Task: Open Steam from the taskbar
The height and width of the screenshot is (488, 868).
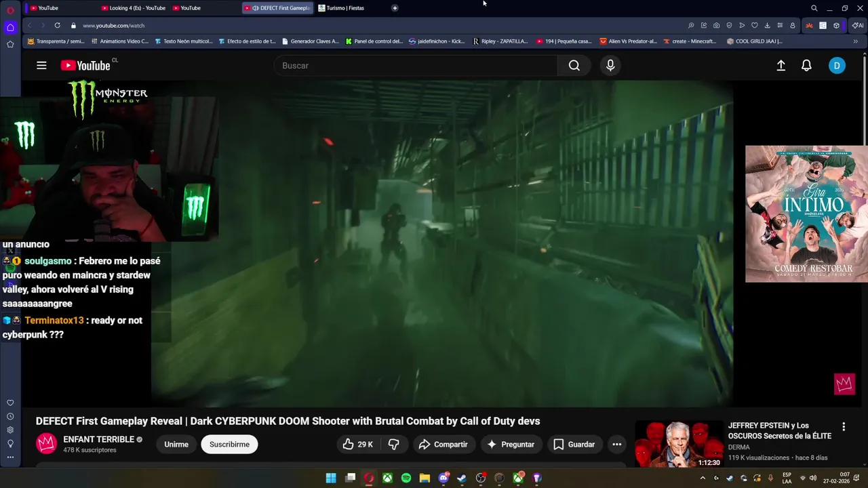Action: pyautogui.click(x=462, y=478)
